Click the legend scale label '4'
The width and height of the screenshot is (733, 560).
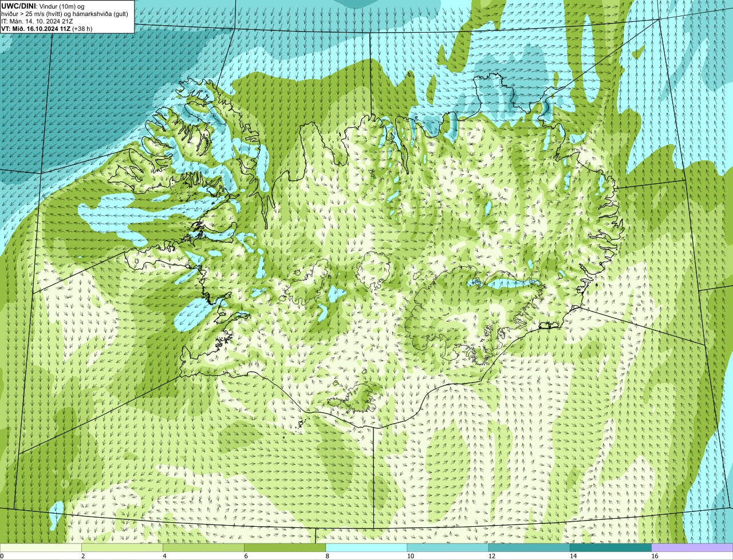coord(164,556)
